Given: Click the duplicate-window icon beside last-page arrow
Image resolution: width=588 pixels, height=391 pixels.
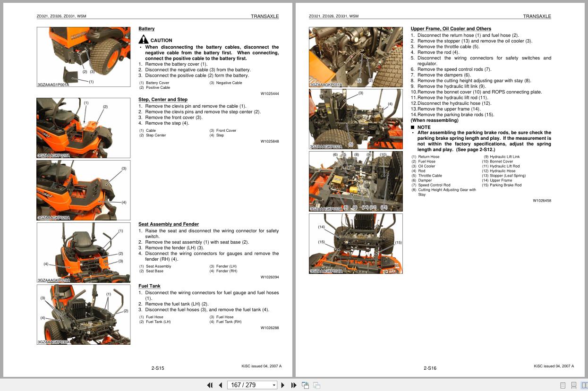Looking at the screenshot, I should [x=305, y=385].
